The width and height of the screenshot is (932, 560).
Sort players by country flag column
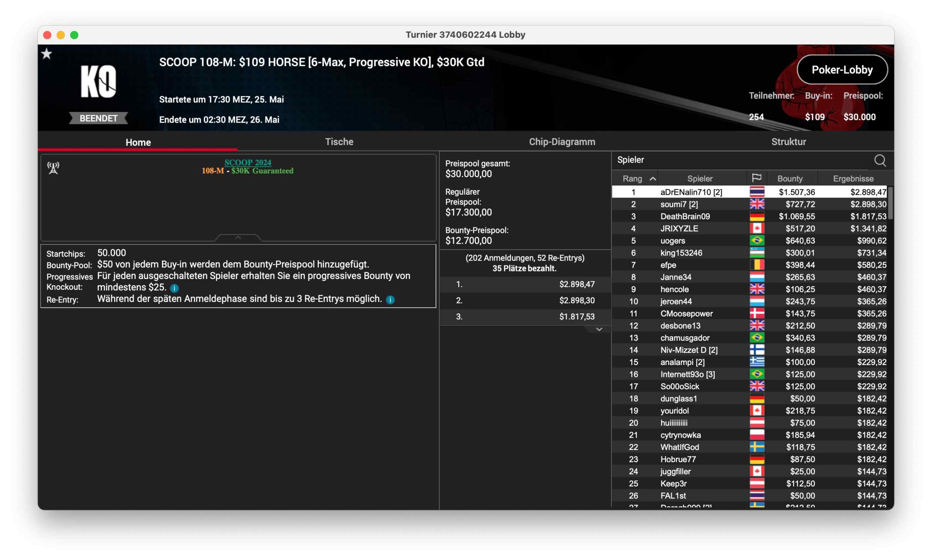756,178
